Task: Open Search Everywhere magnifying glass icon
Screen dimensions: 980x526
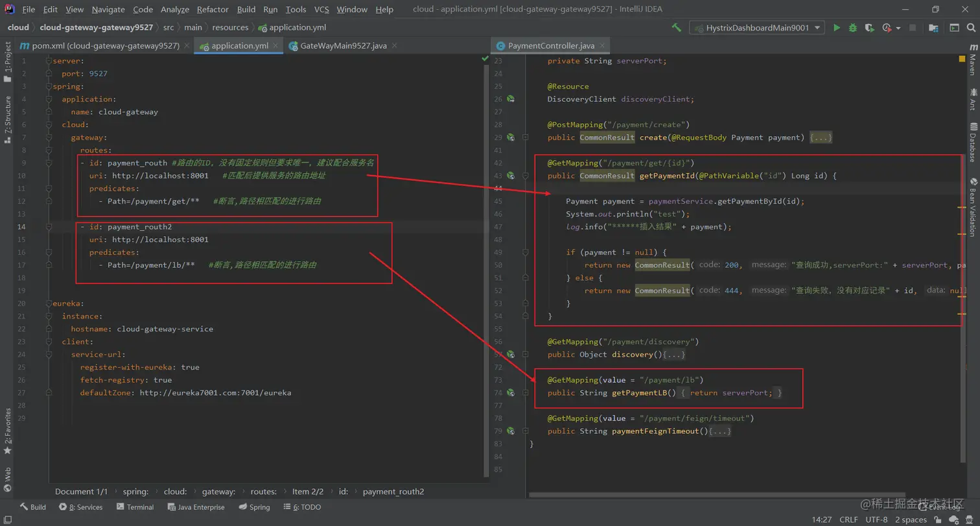Action: (x=971, y=28)
